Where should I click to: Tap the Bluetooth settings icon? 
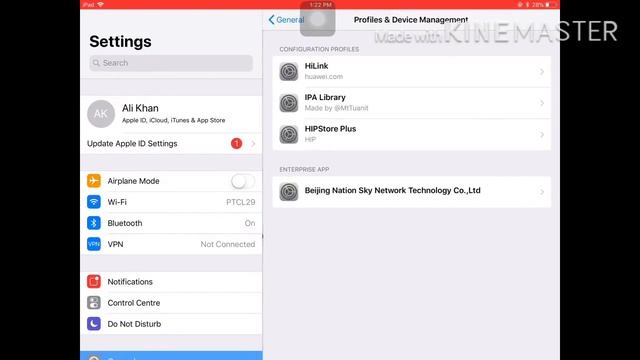94,223
